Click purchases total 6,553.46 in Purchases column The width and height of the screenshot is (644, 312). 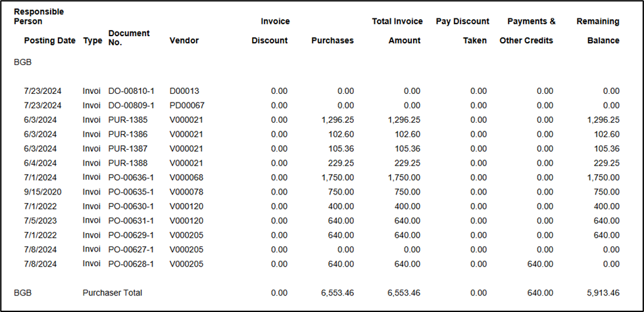[337, 293]
